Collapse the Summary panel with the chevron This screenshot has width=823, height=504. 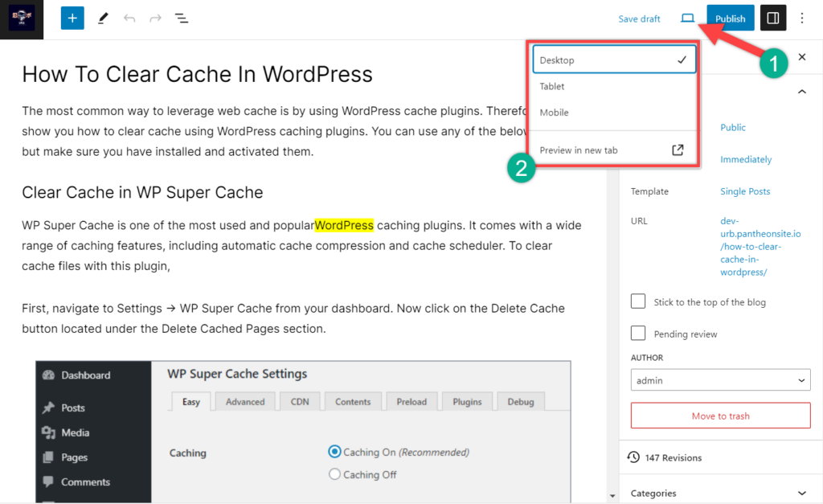pos(801,92)
